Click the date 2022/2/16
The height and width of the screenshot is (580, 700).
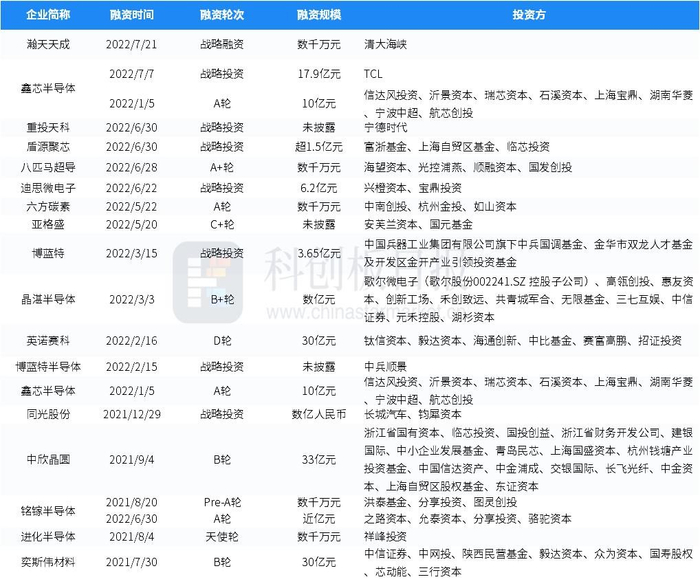click(132, 341)
